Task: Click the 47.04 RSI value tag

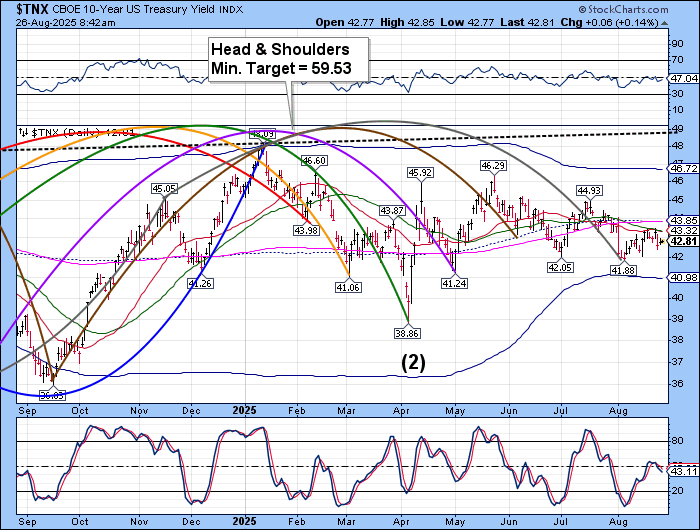Action: (684, 77)
